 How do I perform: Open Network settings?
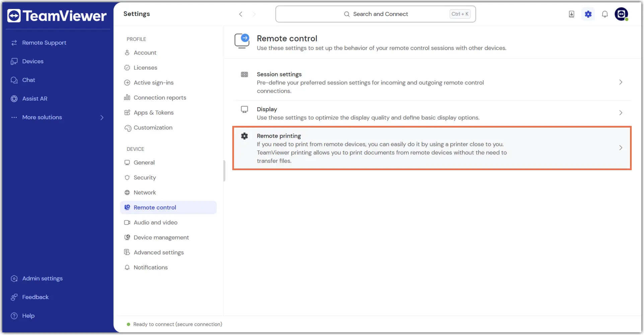[x=145, y=193]
